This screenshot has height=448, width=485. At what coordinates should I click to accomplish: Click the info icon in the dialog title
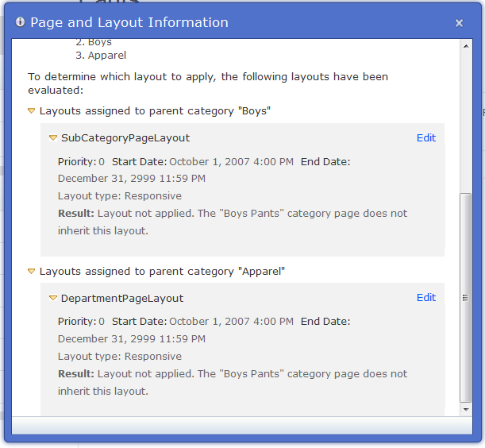coord(21,23)
